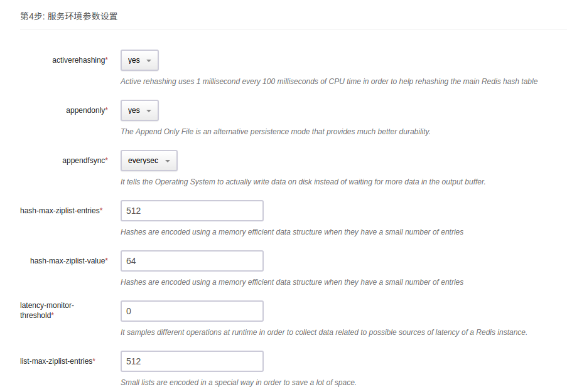
Task: Click into the list-max-ziplist-entries text field
Action: 192,361
